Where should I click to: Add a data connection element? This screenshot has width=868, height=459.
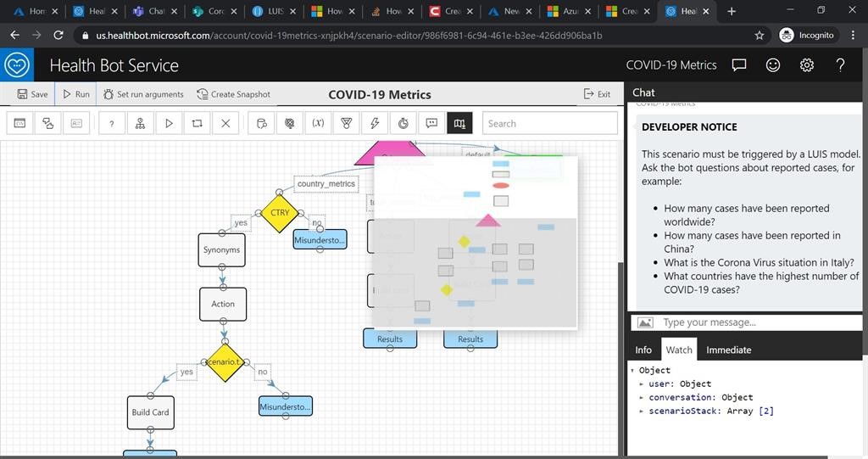(262, 123)
